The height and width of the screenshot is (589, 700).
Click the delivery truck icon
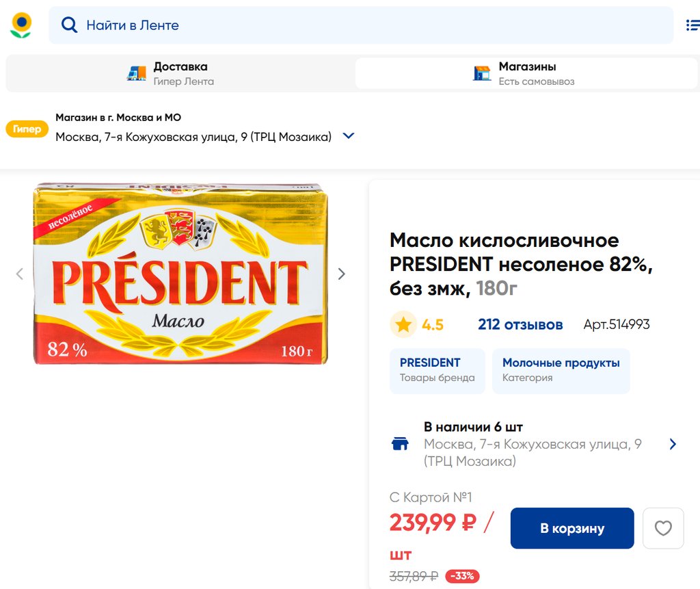[x=137, y=73]
